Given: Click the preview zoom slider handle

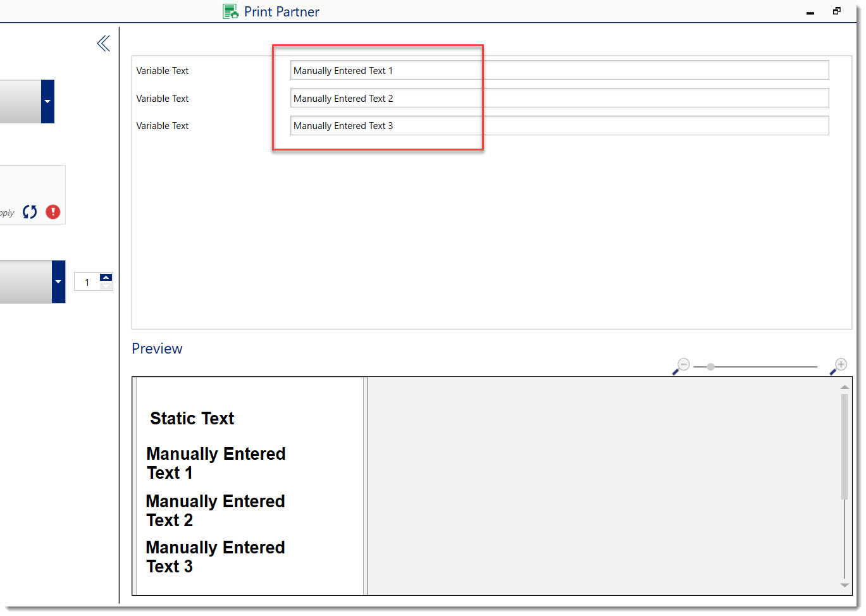Looking at the screenshot, I should [x=710, y=367].
